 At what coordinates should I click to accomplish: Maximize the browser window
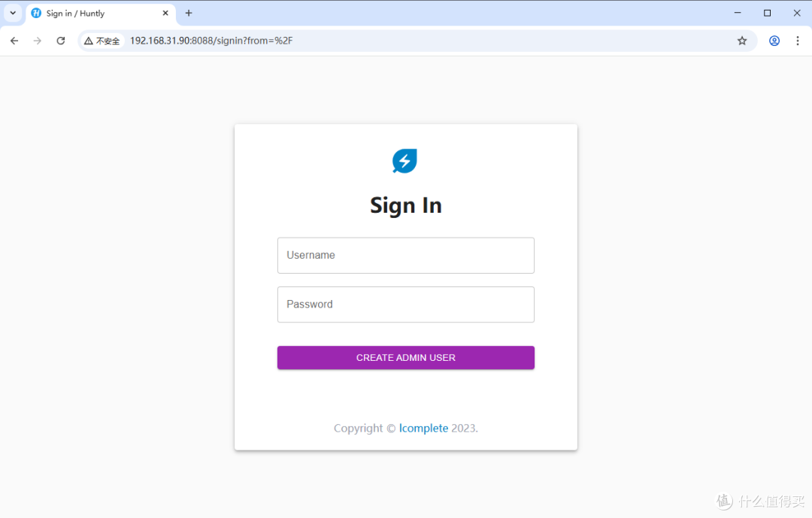point(768,14)
